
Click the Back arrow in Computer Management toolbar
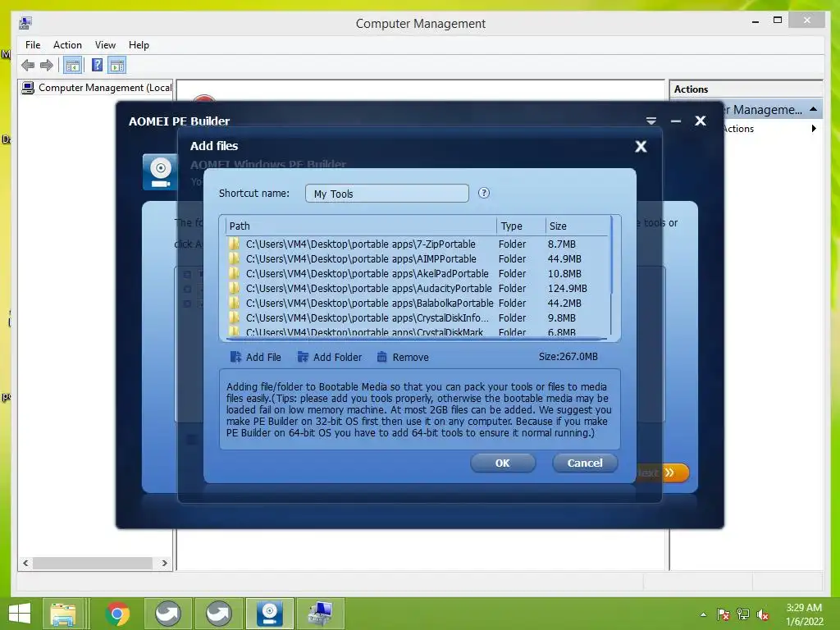click(x=28, y=66)
